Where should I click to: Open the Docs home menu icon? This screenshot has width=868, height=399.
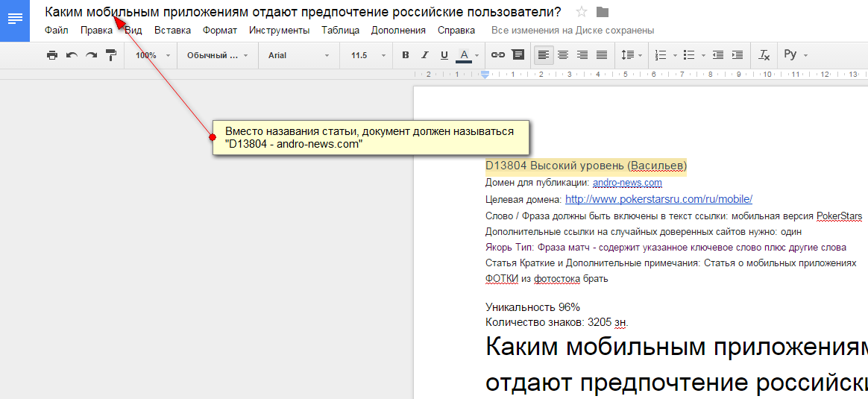coord(14,19)
